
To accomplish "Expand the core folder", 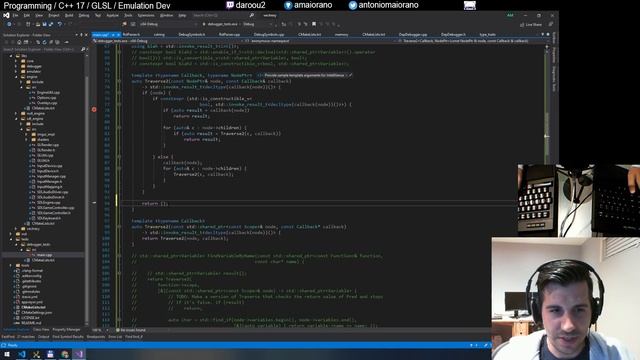I will 16,61.
